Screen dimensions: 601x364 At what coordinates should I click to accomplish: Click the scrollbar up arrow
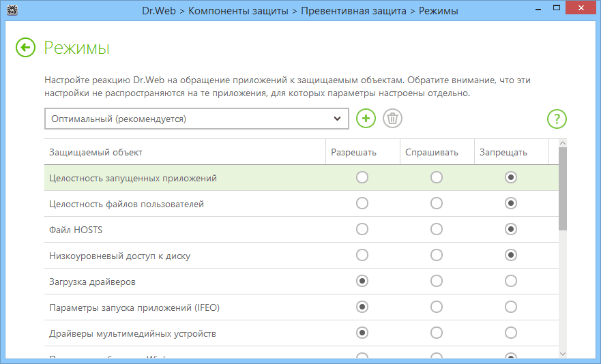[562, 143]
